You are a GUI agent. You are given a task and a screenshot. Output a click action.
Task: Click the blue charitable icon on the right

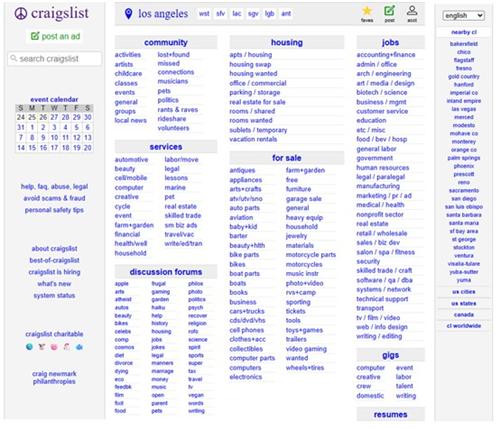tap(79, 347)
